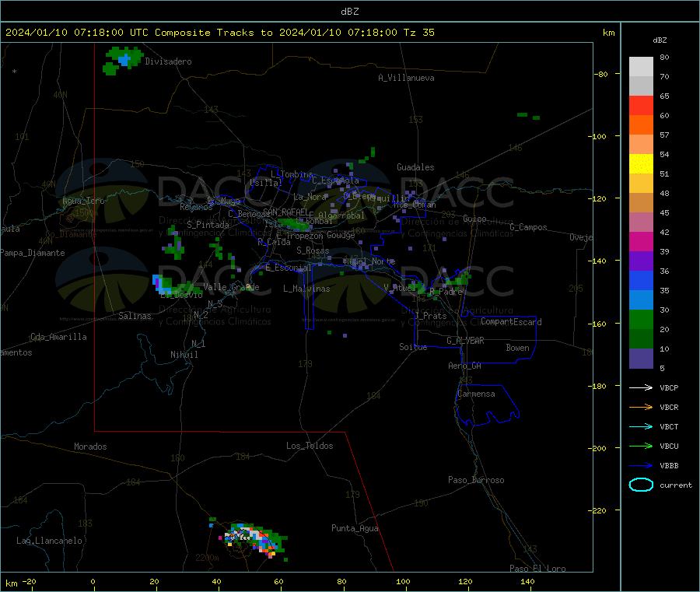Click the white VBCP arrow icon

641,387
